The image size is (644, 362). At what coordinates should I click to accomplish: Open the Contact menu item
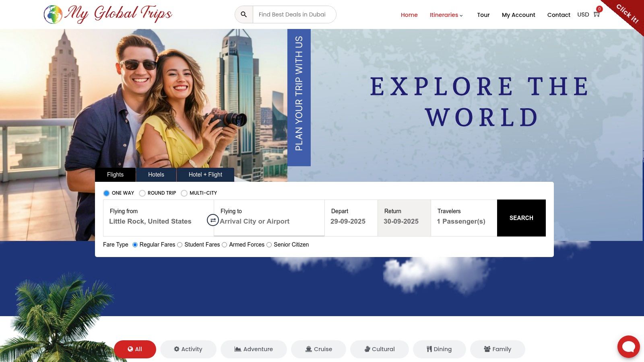(x=559, y=15)
